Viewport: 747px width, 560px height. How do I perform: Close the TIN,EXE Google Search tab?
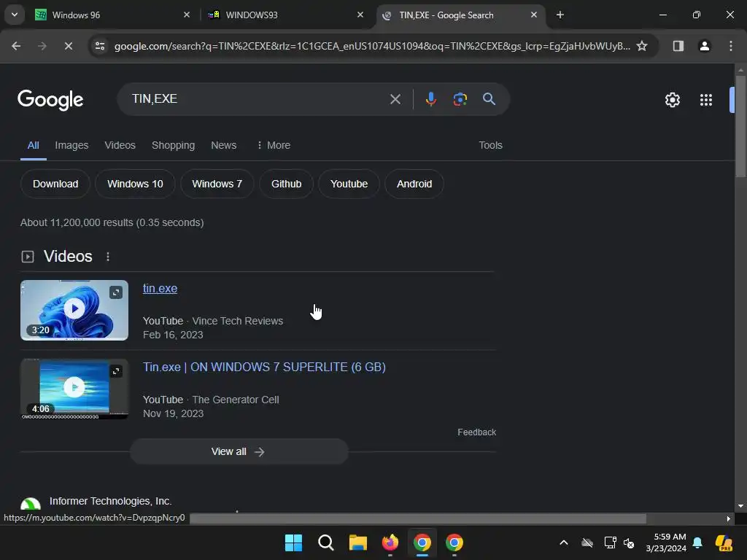534,15
